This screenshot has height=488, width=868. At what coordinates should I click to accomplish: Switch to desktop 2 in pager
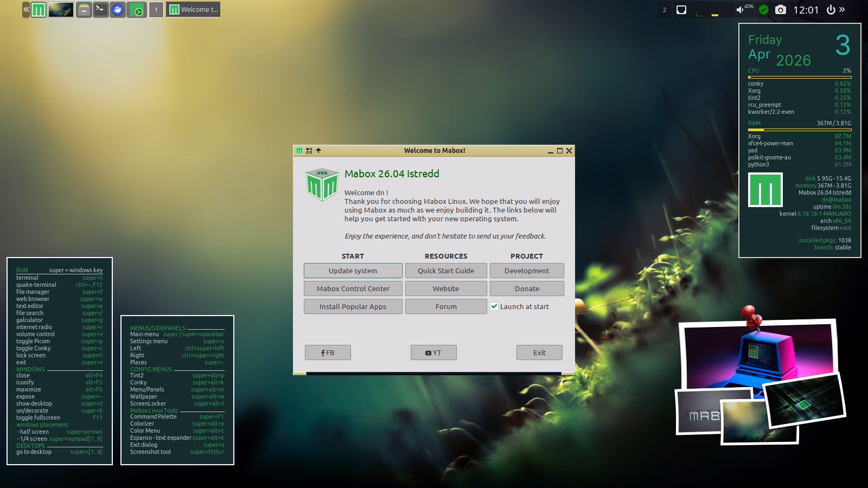[665, 10]
